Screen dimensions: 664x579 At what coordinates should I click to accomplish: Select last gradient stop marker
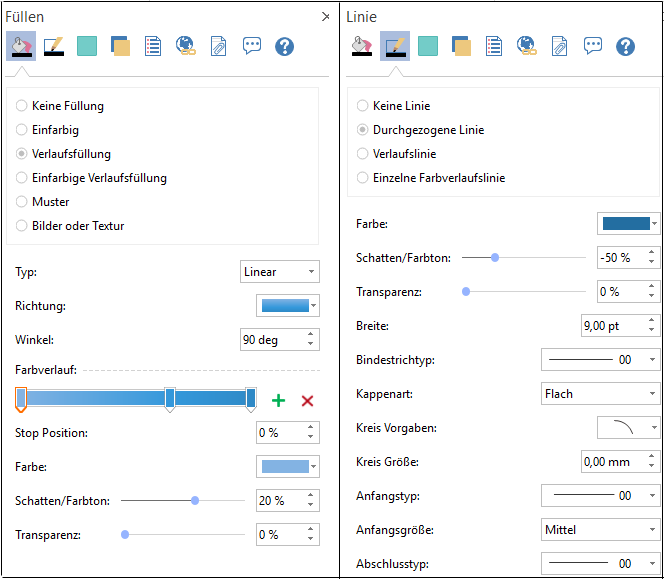(251, 400)
